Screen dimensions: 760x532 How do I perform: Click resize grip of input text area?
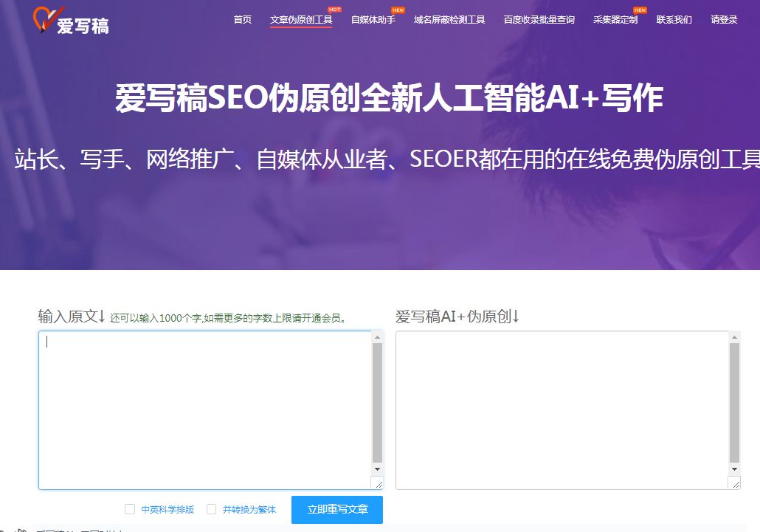(378, 483)
